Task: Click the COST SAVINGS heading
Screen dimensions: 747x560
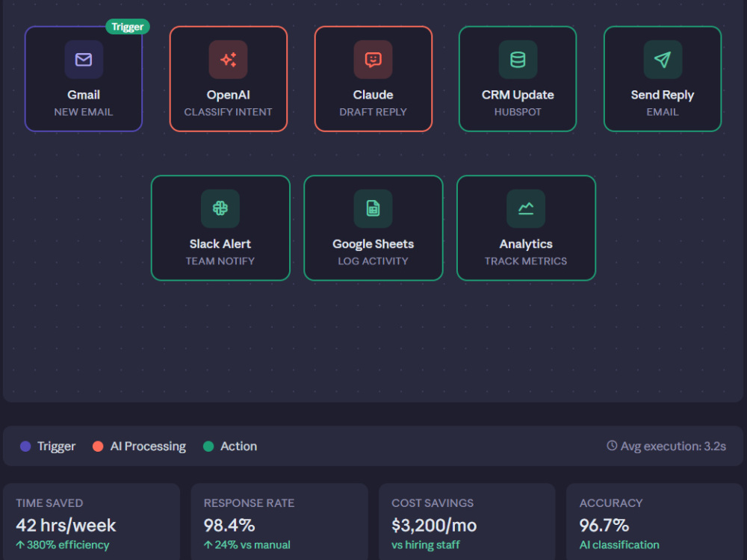Action: (x=433, y=503)
